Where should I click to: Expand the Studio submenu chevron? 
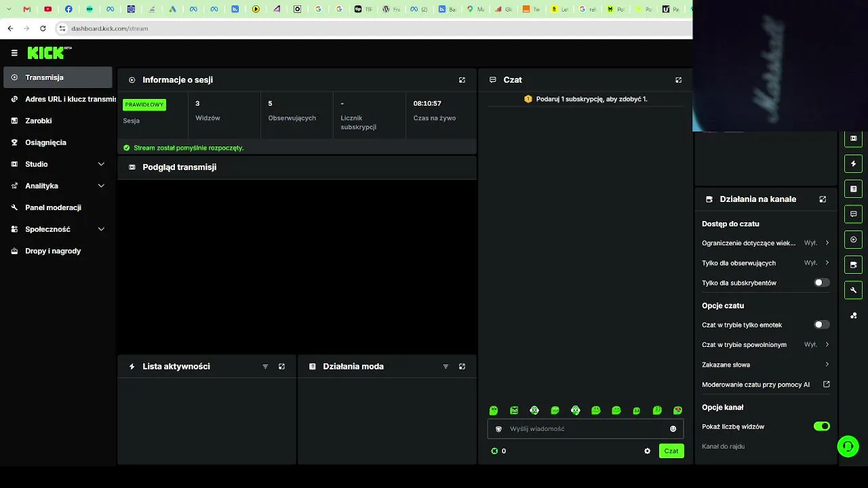click(x=101, y=164)
